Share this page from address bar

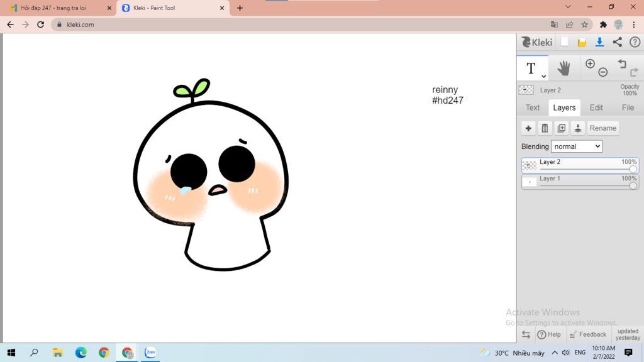pos(569,25)
